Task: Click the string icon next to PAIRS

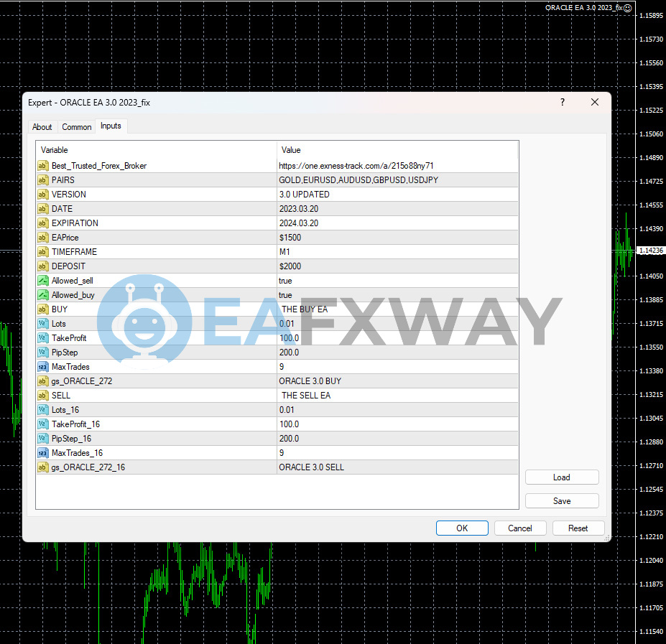Action: [43, 180]
